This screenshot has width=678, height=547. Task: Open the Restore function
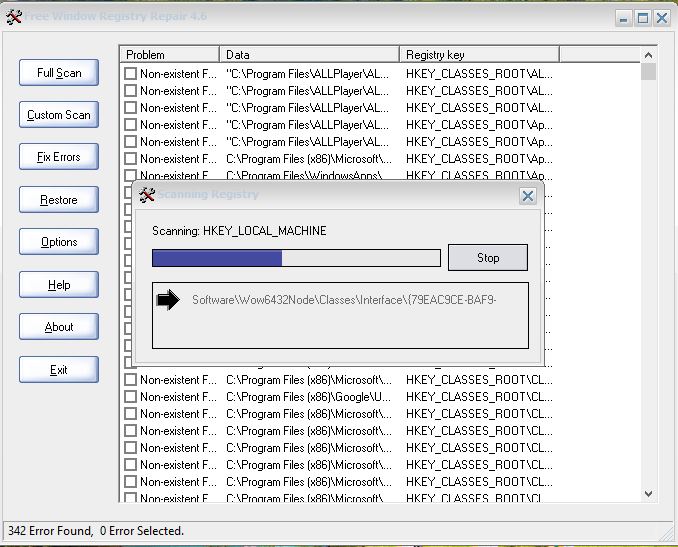(x=59, y=200)
